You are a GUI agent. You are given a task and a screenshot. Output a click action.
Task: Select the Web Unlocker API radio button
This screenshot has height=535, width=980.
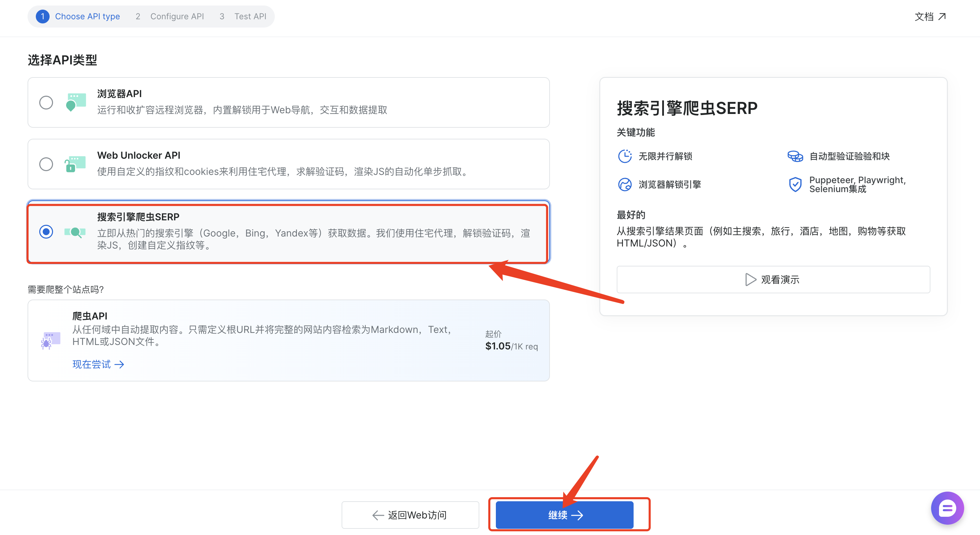46,164
